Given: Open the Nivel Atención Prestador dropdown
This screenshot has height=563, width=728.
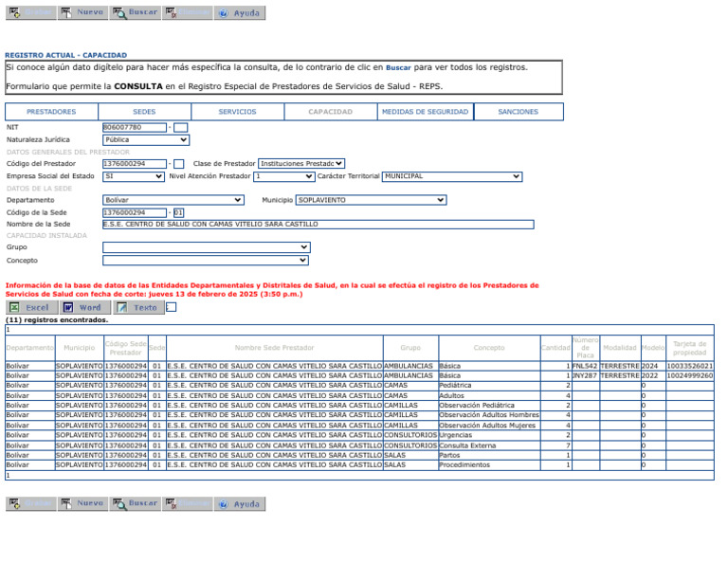Looking at the screenshot, I should click(x=284, y=176).
